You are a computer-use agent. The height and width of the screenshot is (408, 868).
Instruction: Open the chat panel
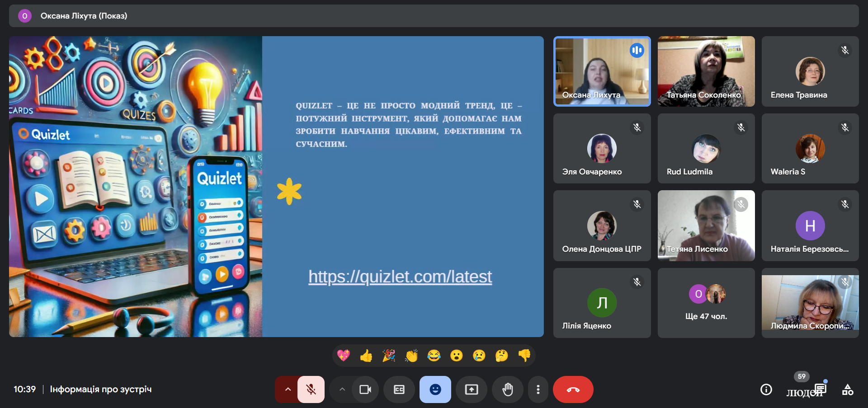pos(821,389)
